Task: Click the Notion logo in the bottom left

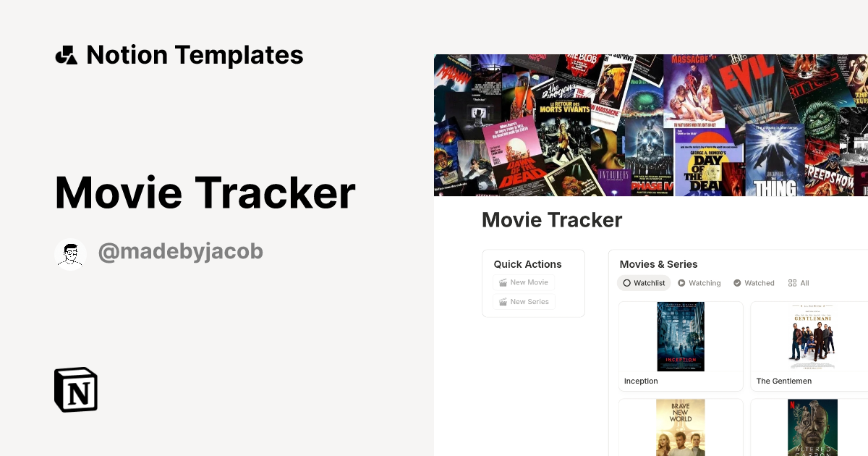Action: [x=75, y=389]
